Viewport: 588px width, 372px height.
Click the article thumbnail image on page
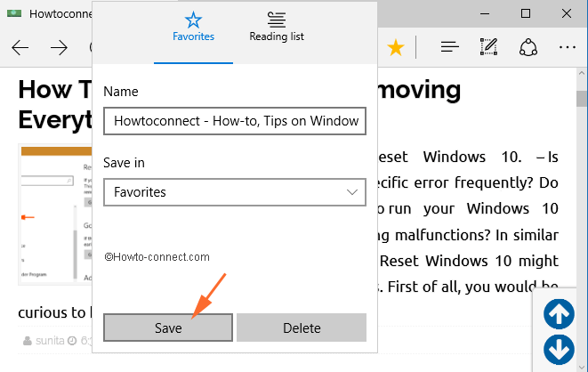pyautogui.click(x=55, y=214)
